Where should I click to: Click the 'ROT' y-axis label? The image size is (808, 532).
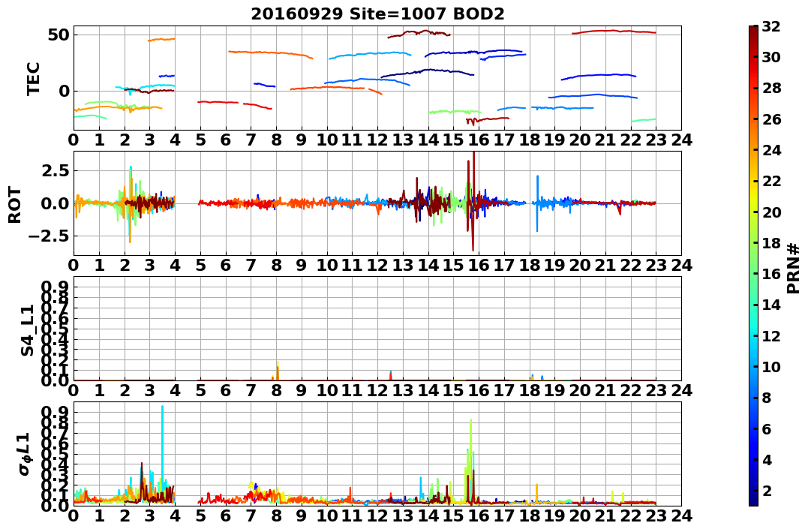15,205
